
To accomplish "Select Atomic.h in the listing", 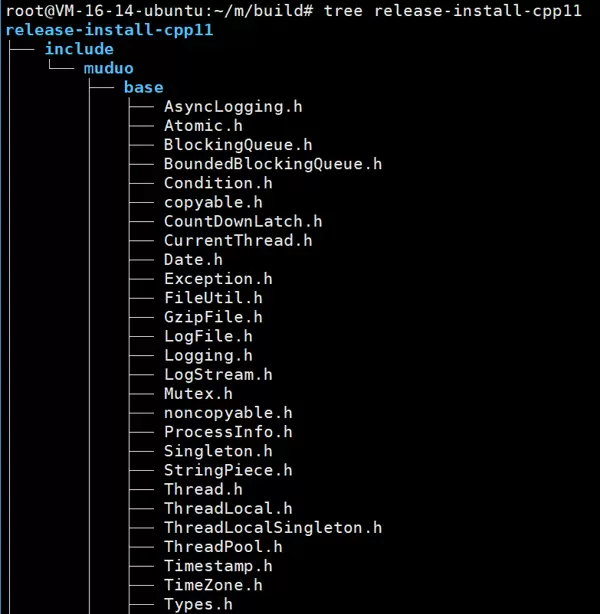I will click(x=203, y=125).
